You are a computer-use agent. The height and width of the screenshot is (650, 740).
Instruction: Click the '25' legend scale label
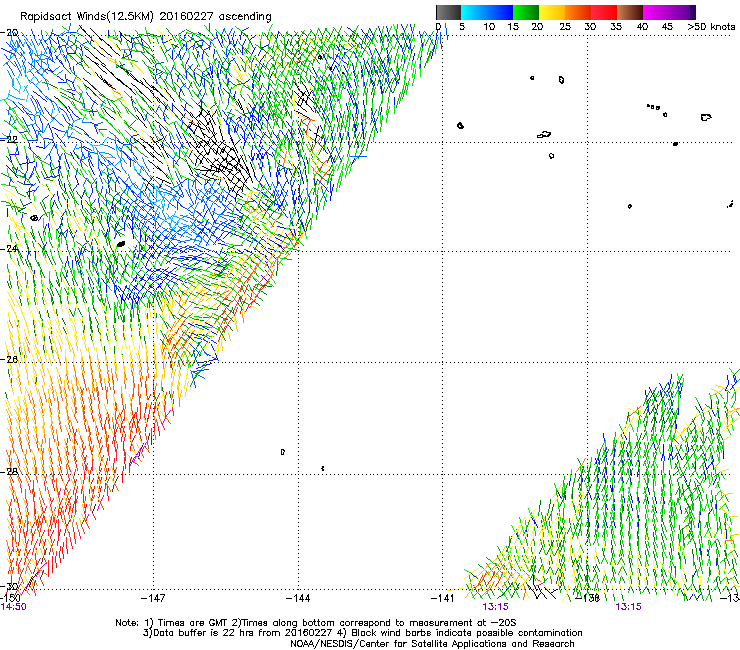point(564,26)
